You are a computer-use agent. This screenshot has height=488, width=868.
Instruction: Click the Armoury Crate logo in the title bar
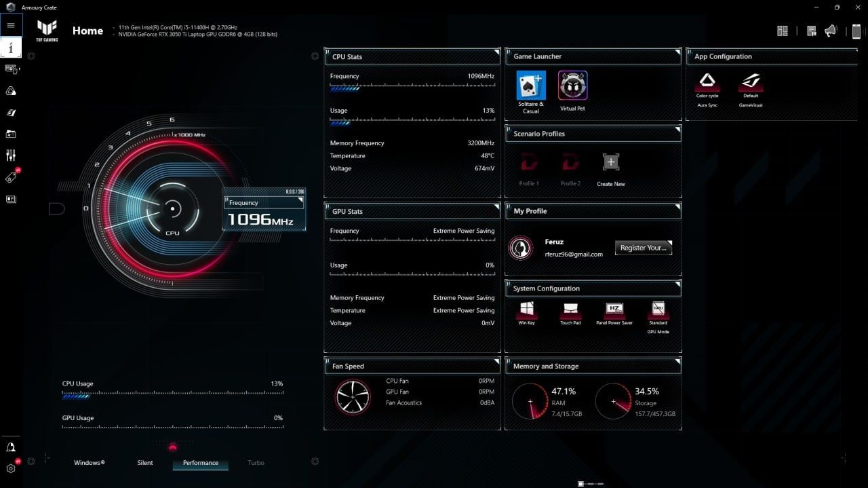pyautogui.click(x=10, y=7)
